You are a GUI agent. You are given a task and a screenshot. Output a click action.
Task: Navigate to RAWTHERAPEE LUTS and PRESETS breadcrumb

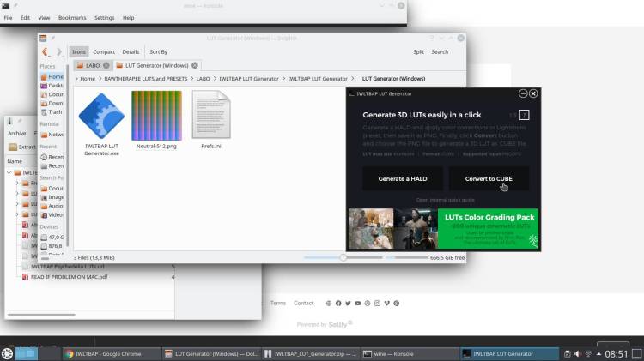coord(146,79)
